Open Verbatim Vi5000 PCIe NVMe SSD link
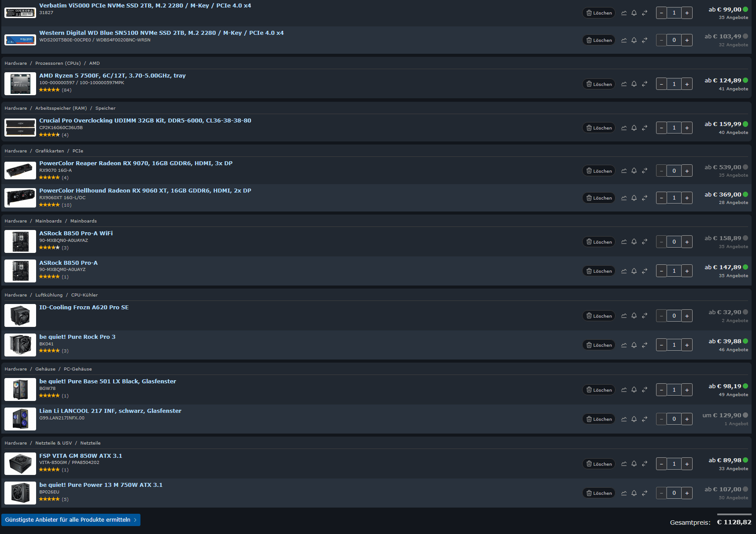 [145, 5]
